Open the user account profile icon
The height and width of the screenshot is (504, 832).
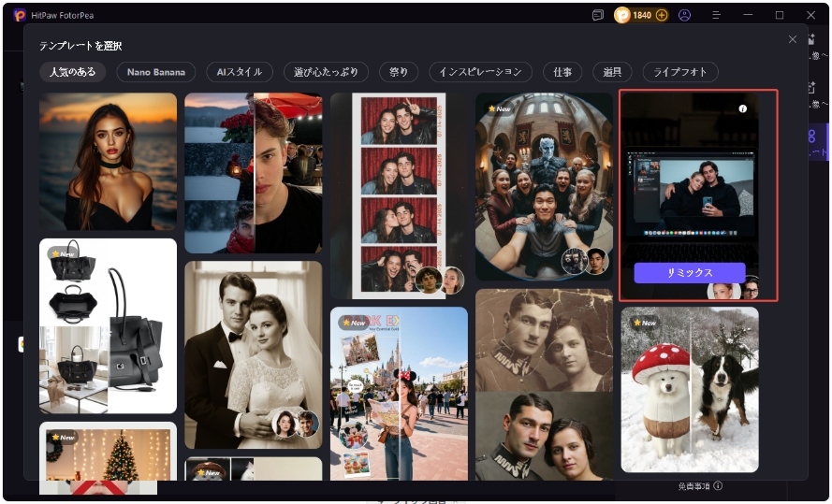point(685,15)
